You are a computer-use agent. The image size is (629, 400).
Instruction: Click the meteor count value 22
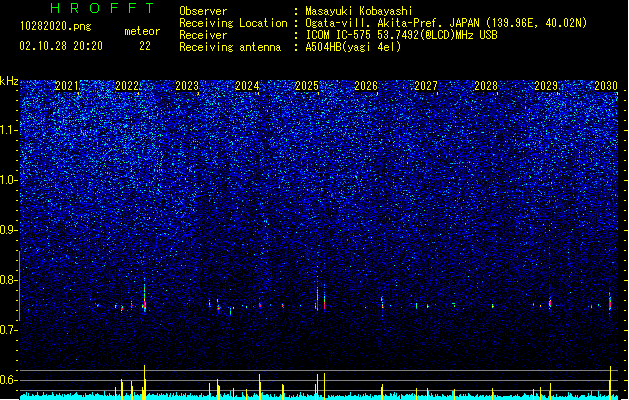point(145,46)
